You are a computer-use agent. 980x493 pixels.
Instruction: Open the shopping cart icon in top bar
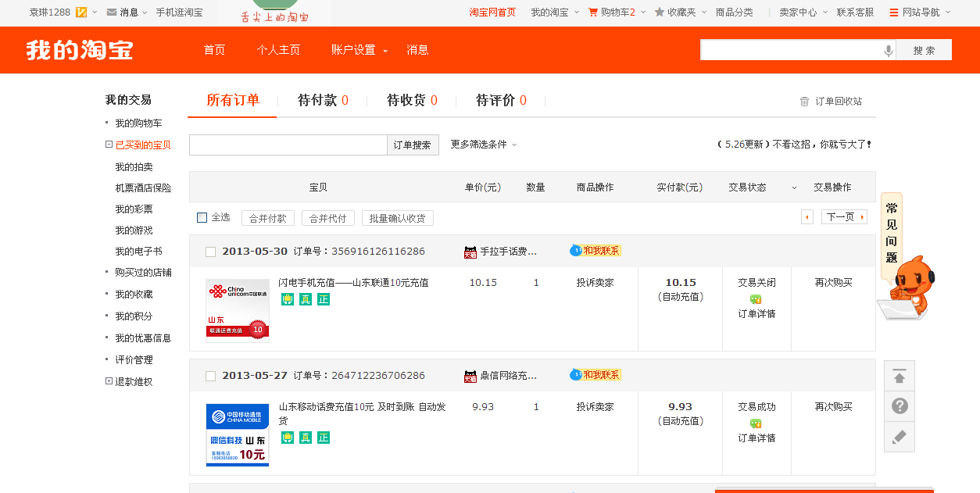(593, 13)
